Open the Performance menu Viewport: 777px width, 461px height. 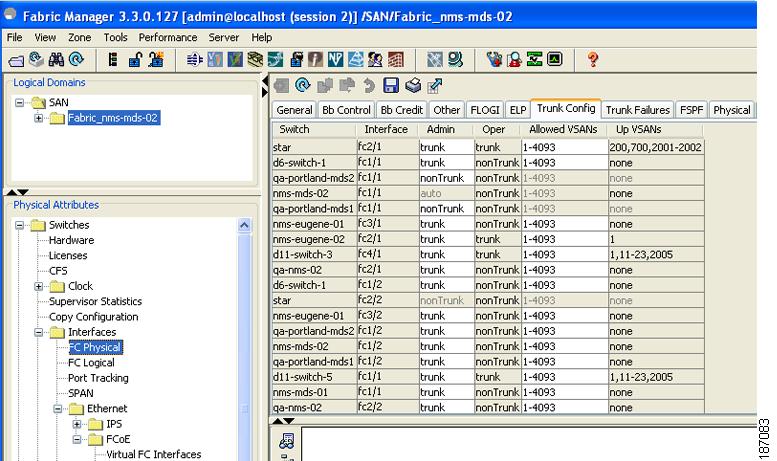167,37
